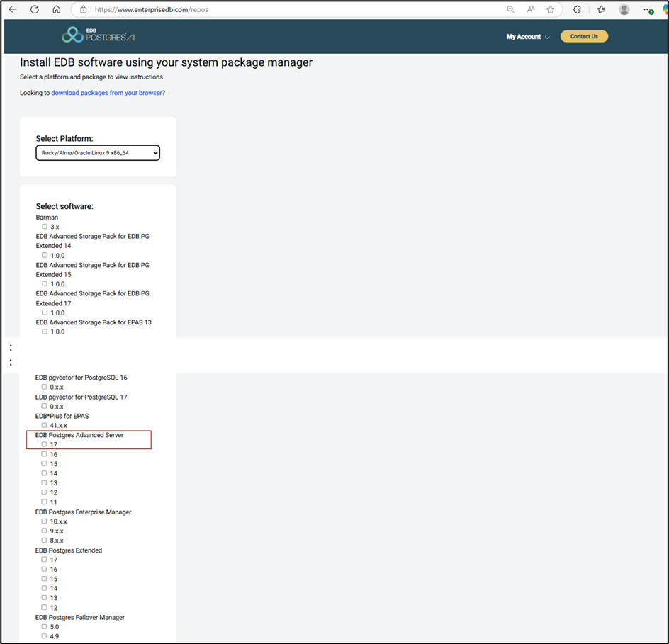The image size is (669, 644).
Task: Select EDB Postgres Advanced Server version 14
Action: [x=44, y=473]
